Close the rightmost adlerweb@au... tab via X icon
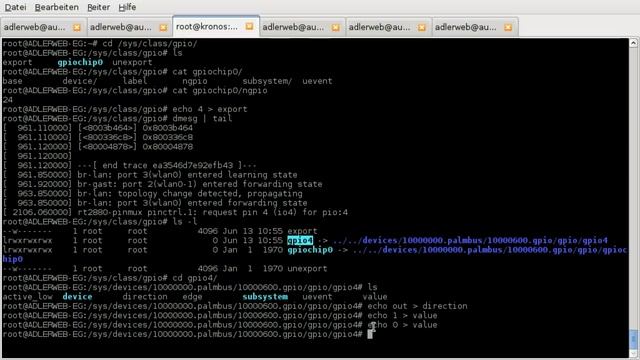This screenshot has height=360, width=640. tap(508, 27)
